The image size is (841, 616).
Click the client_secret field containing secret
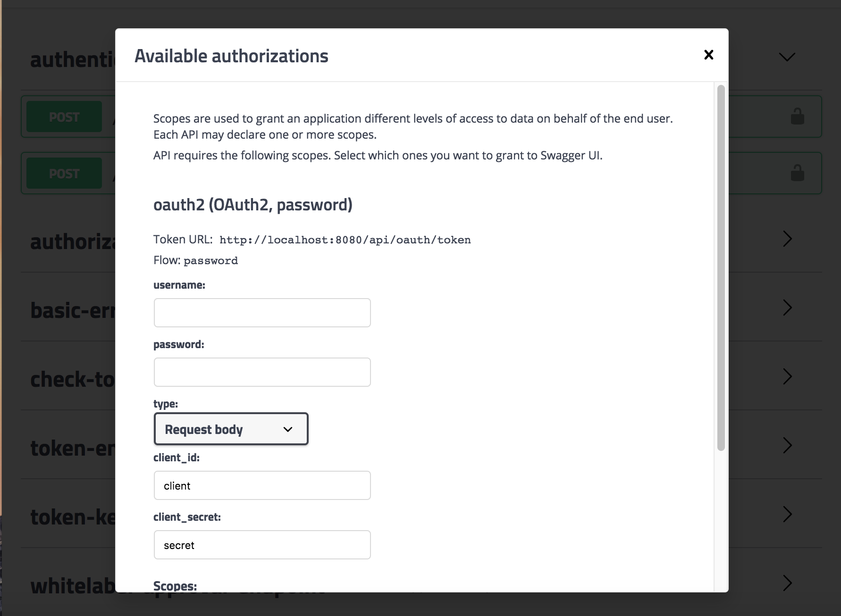[x=262, y=545]
